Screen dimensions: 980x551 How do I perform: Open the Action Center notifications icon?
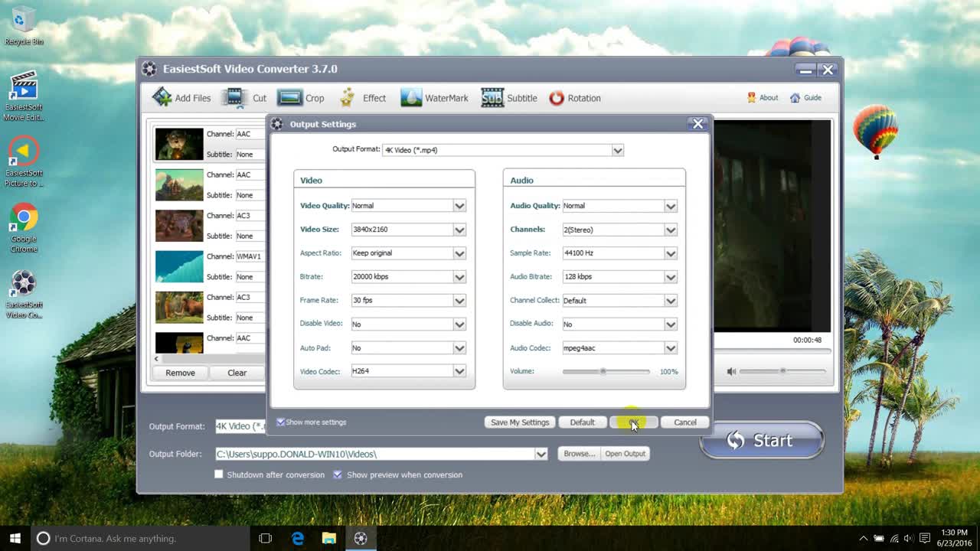[925, 538]
